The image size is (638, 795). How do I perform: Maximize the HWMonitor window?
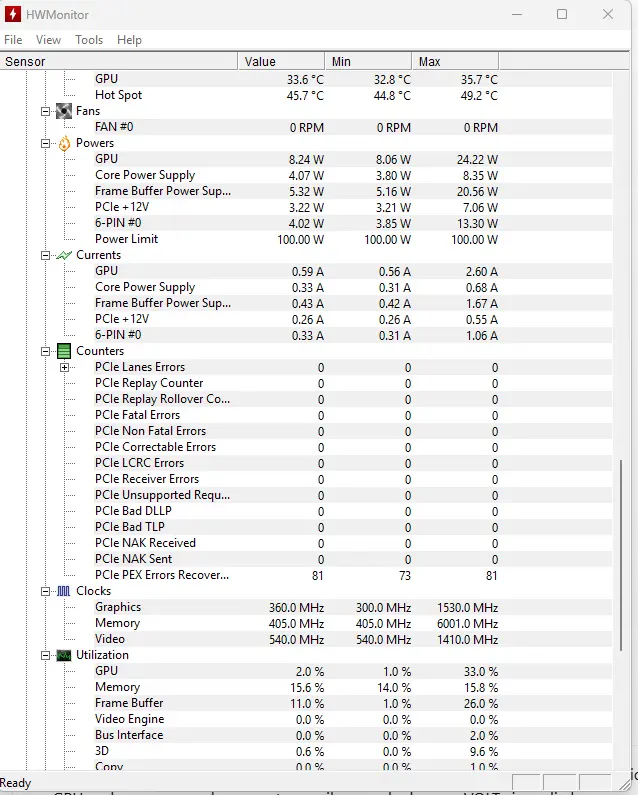[x=562, y=14]
